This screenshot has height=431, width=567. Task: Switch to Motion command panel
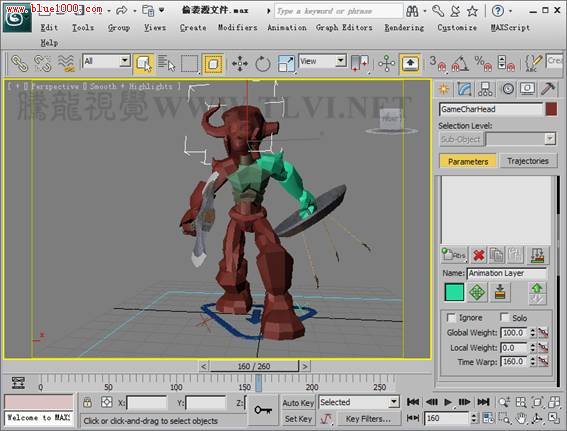507,89
